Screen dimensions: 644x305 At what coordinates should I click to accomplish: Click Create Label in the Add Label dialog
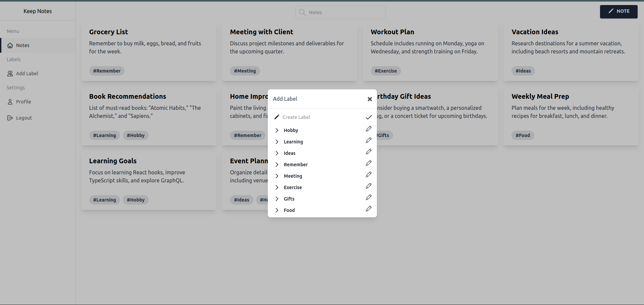tap(296, 117)
